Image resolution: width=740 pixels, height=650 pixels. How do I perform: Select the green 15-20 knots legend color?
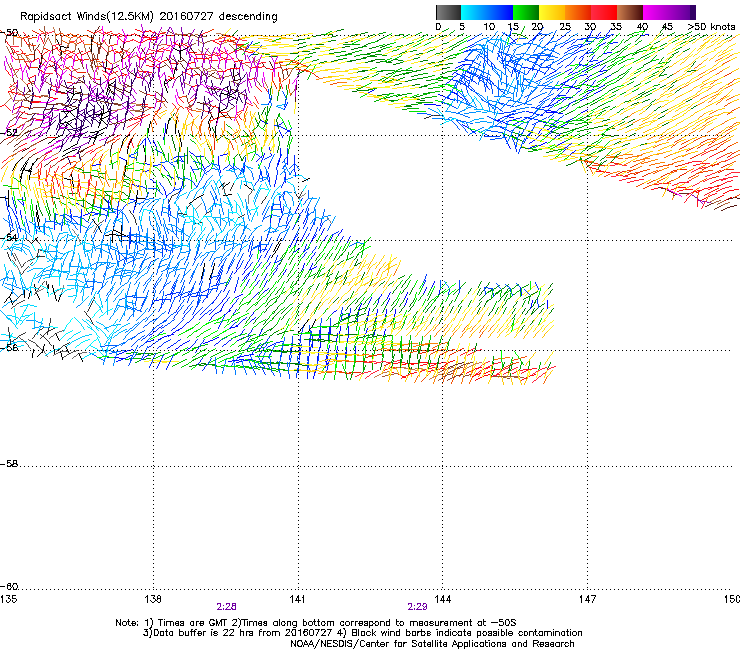pyautogui.click(x=526, y=12)
